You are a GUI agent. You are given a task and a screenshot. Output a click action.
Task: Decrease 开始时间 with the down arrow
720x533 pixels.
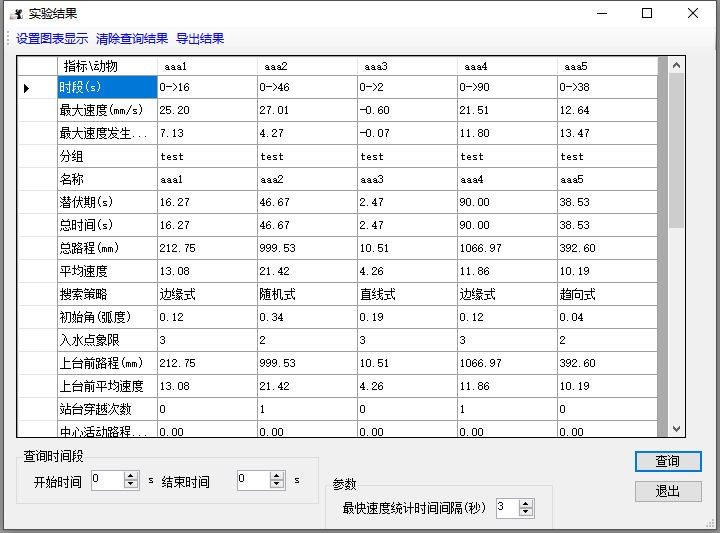[x=131, y=484]
